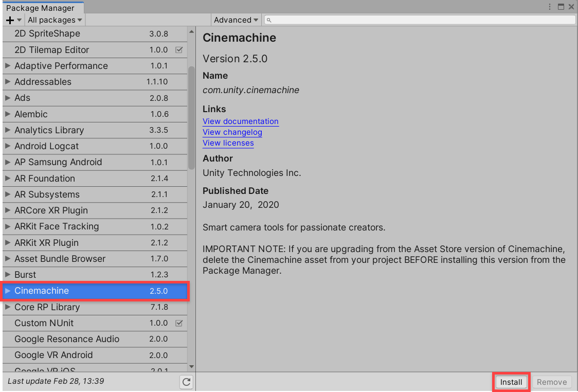Select the Google VR Android package

pyautogui.click(x=95, y=355)
